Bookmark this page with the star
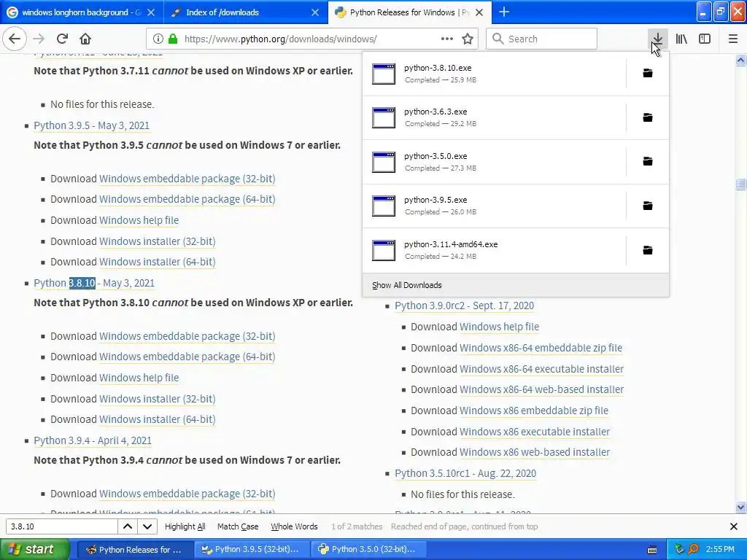747x560 pixels. tap(468, 39)
